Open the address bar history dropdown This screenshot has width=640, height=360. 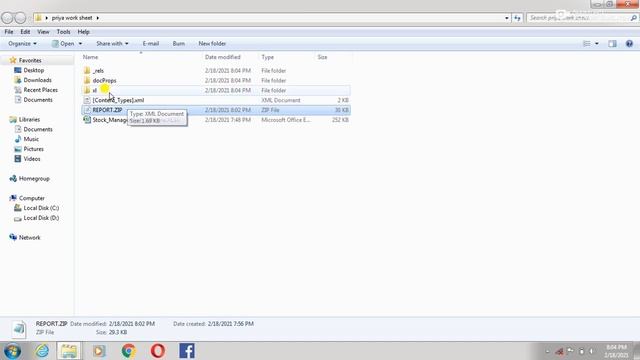click(507, 18)
